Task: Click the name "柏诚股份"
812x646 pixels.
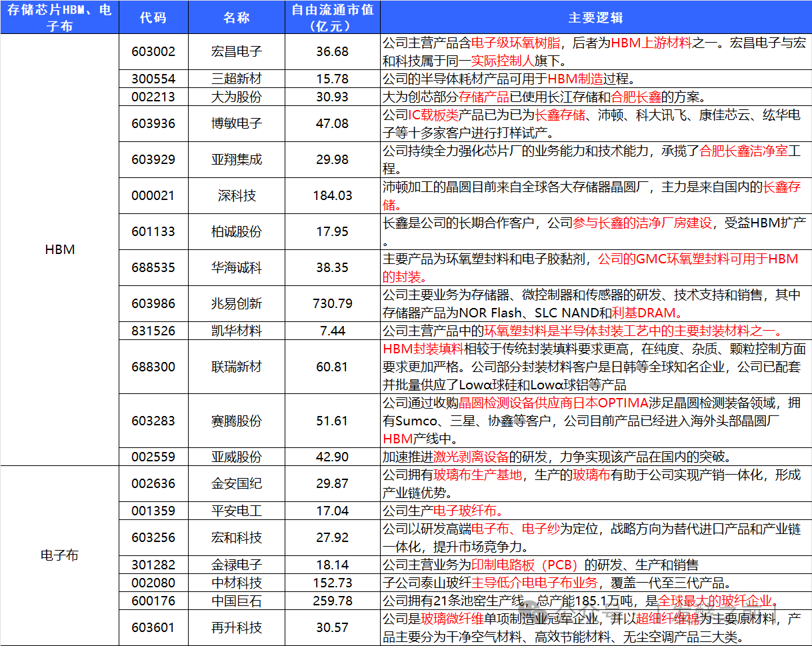Action: 237,231
